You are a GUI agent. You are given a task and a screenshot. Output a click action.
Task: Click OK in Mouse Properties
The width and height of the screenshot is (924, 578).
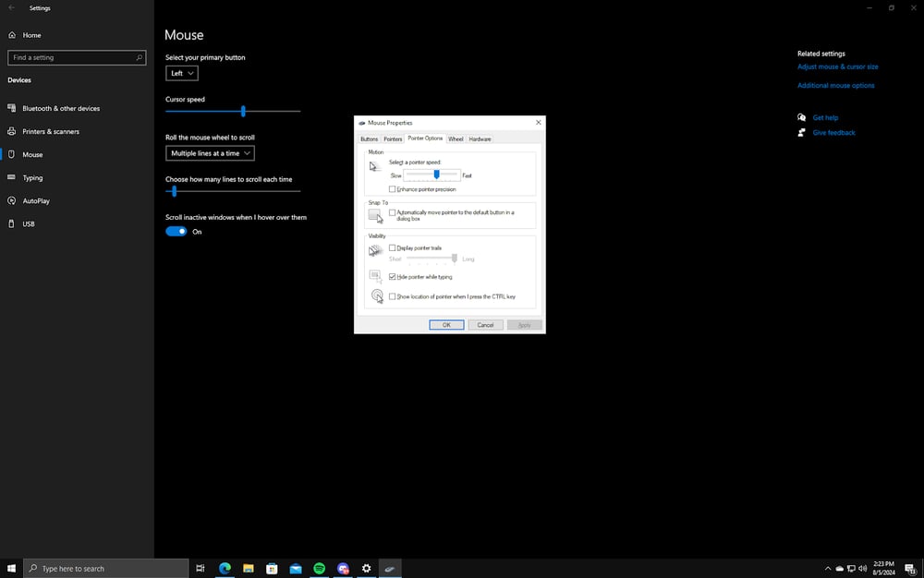446,324
